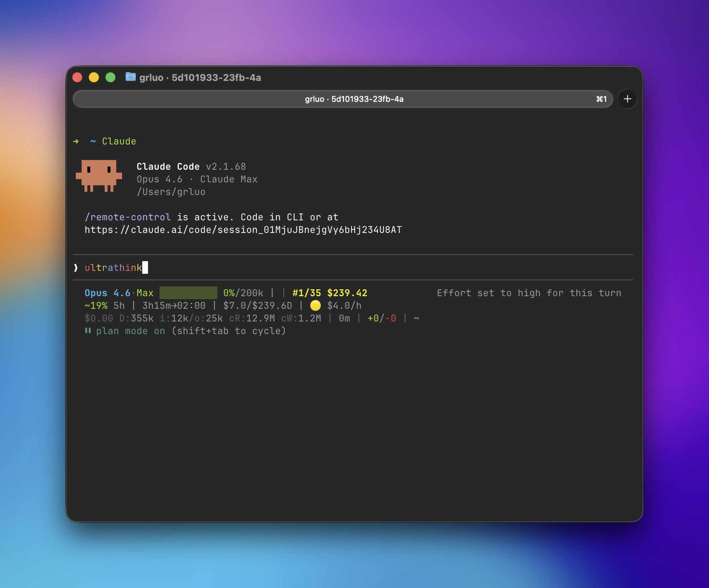
Task: Click the chevron input prompt symbol
Action: (x=76, y=268)
